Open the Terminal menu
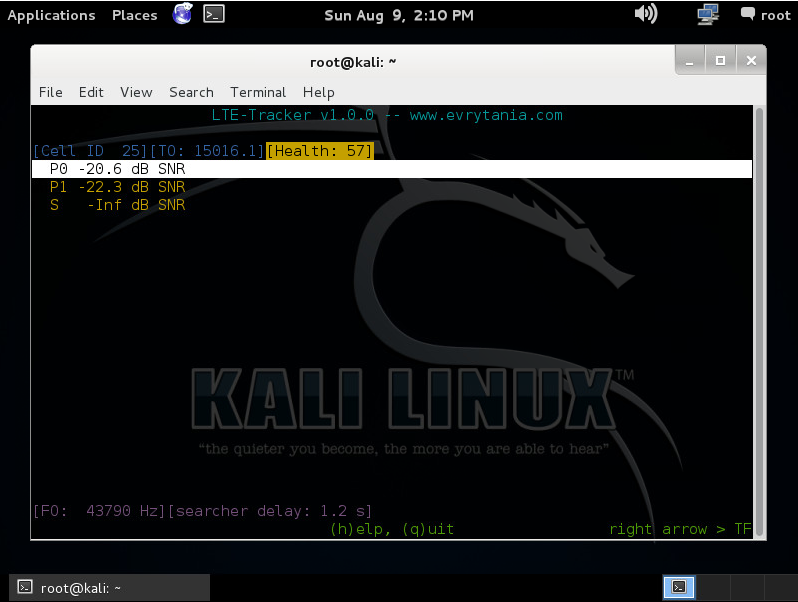 (x=258, y=92)
